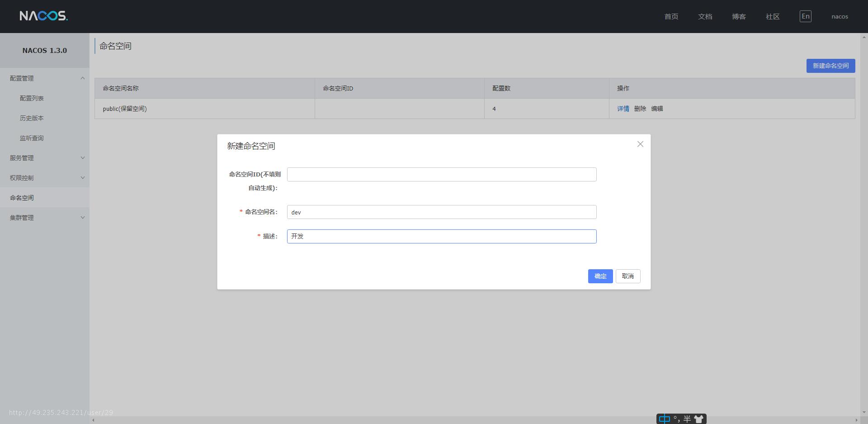Expand the 集群管理 chevron
868x424 pixels.
tap(83, 218)
